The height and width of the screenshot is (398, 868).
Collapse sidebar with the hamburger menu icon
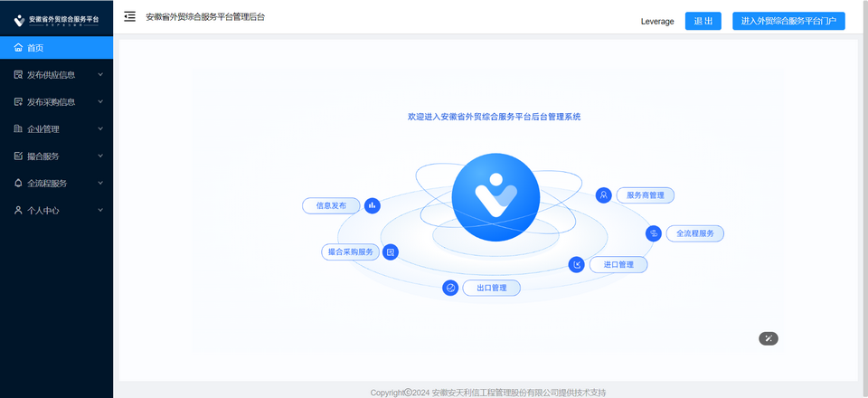coord(129,16)
